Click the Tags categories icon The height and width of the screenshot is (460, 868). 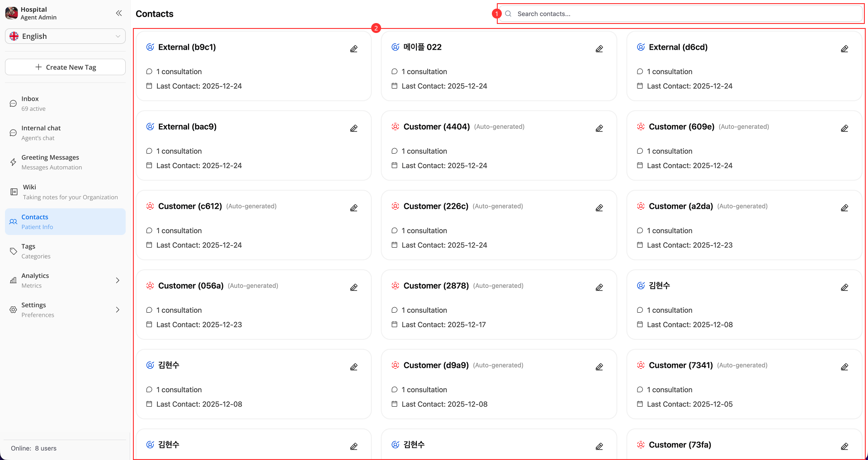[x=13, y=251]
